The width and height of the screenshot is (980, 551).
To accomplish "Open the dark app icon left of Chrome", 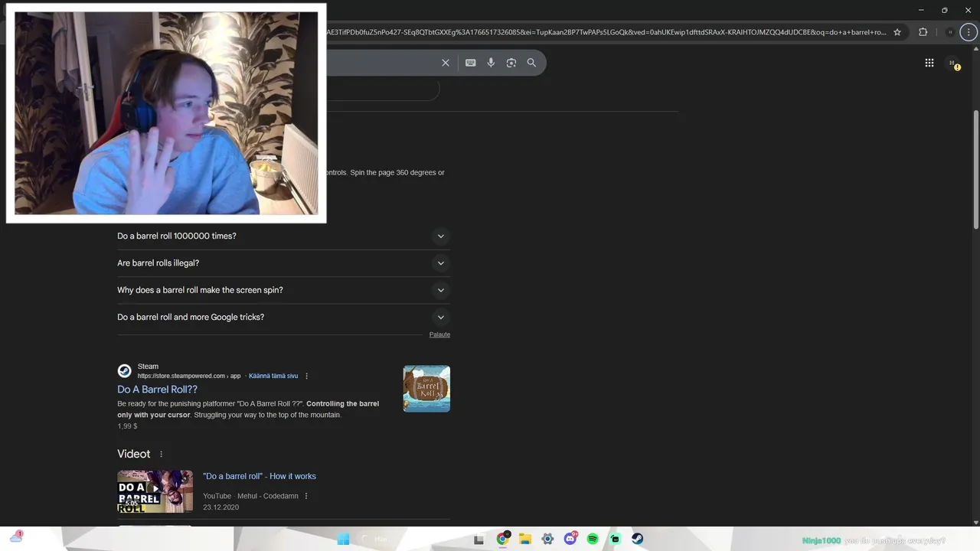I will [479, 539].
